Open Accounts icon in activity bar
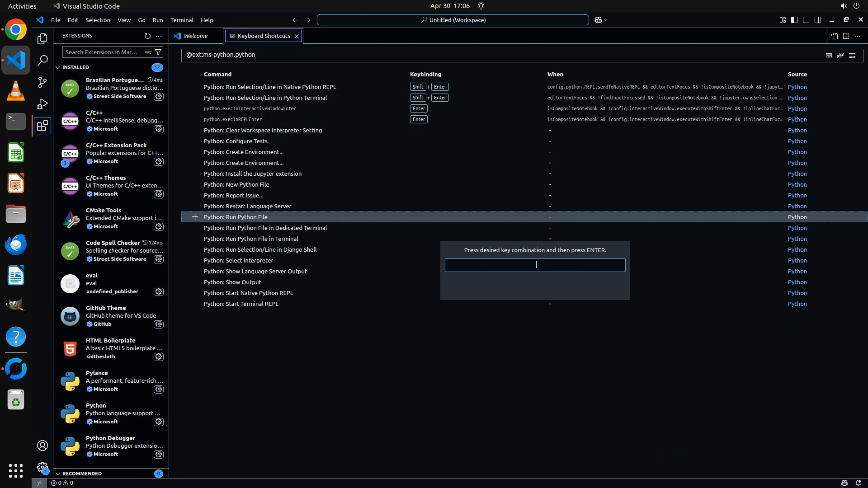Image resolution: width=868 pixels, height=488 pixels. [42, 446]
